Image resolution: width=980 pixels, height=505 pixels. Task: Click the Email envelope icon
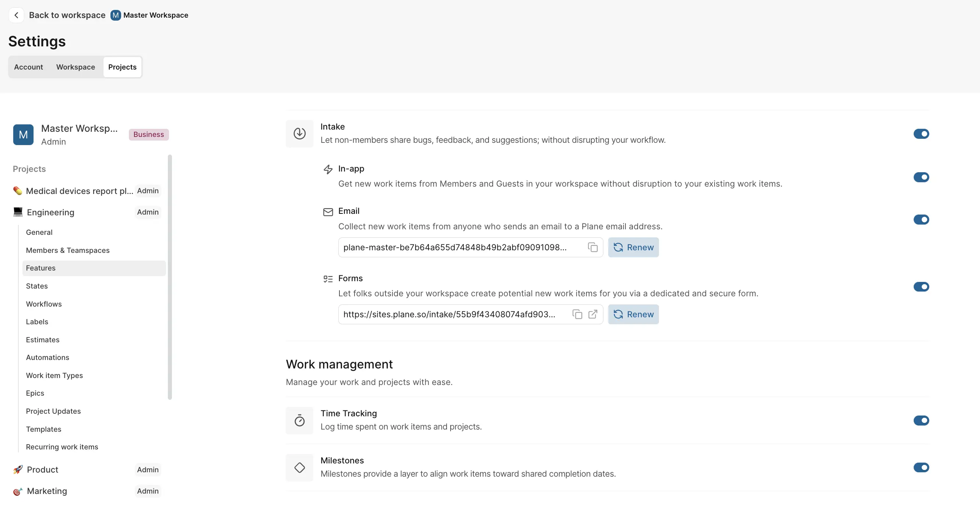328,212
